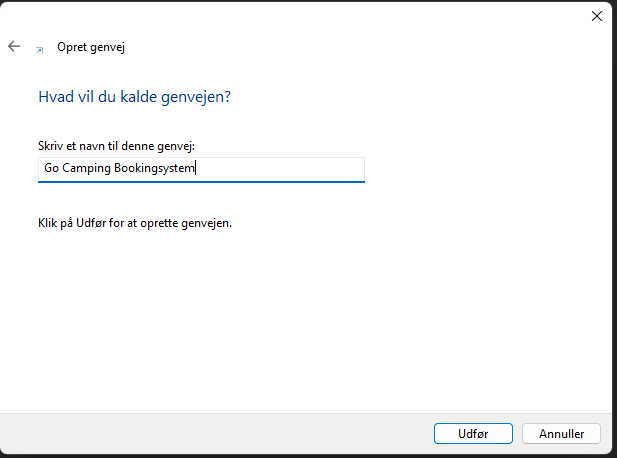Go back using the arrow icon
617x458 pixels.
pyautogui.click(x=14, y=46)
